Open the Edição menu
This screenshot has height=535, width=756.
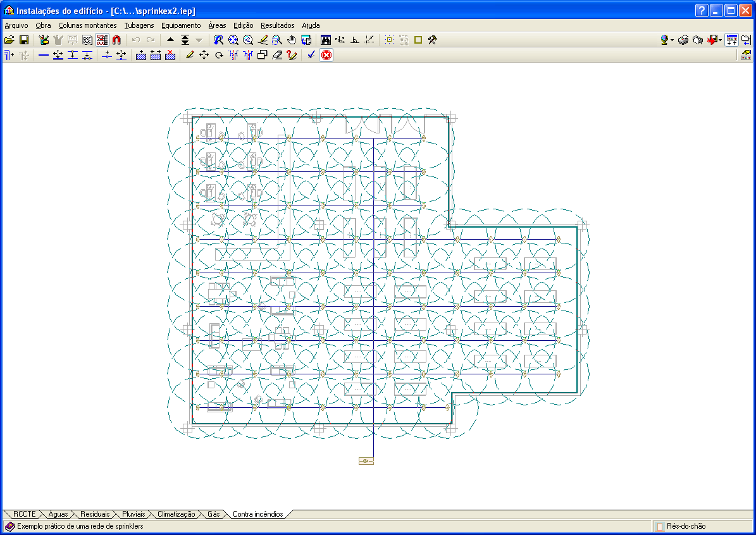tap(243, 25)
